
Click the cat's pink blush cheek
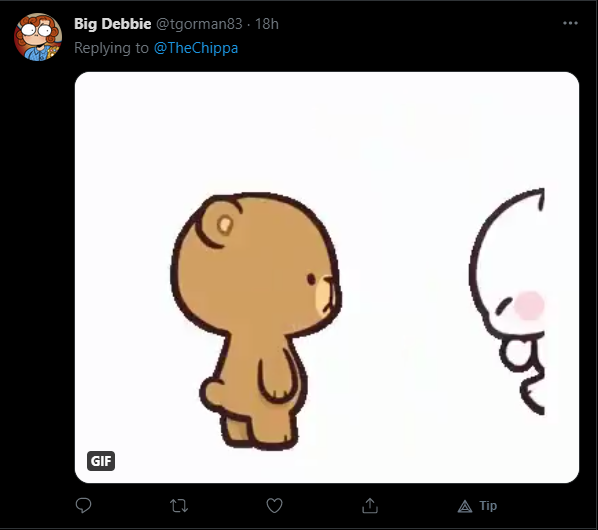click(x=529, y=305)
